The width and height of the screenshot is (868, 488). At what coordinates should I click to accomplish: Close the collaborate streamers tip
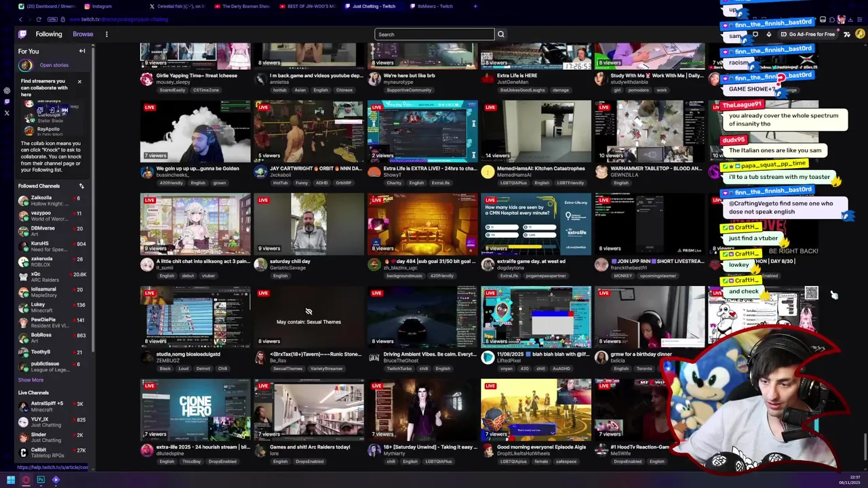point(79,82)
